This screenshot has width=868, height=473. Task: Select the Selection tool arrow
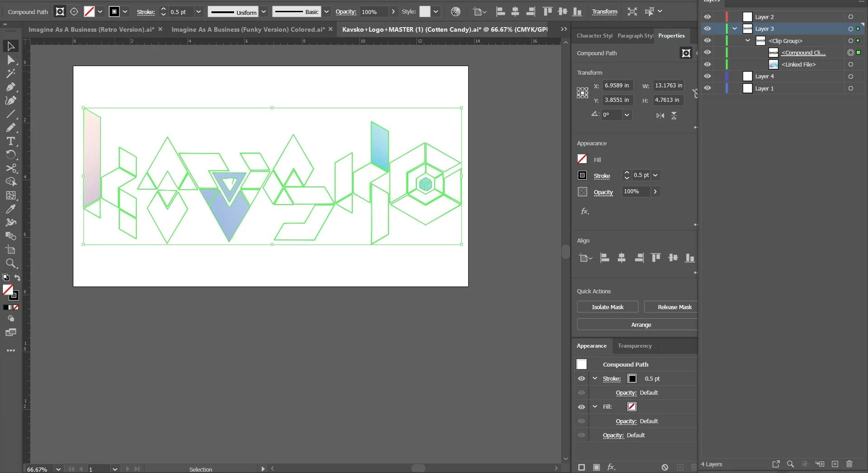(x=11, y=46)
